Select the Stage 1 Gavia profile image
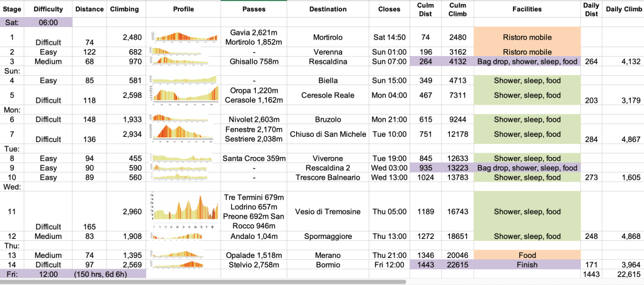 pyautogui.click(x=182, y=37)
